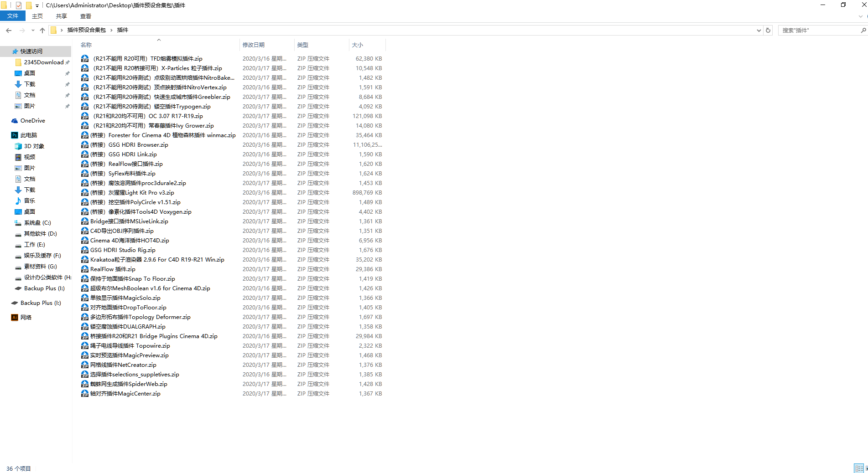Select the GSG HDRI Studio Rig.zip icon
This screenshot has height=473, width=868.
pyautogui.click(x=85, y=250)
